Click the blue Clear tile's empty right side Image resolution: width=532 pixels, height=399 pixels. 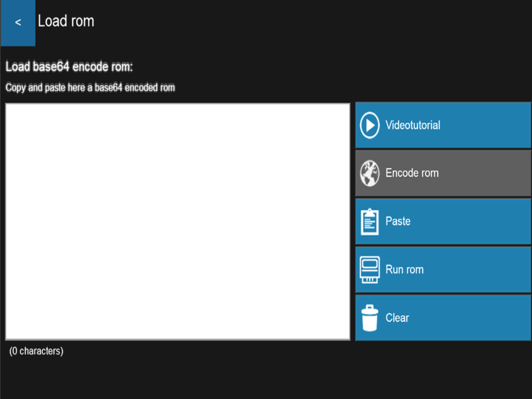pyautogui.click(x=486, y=318)
